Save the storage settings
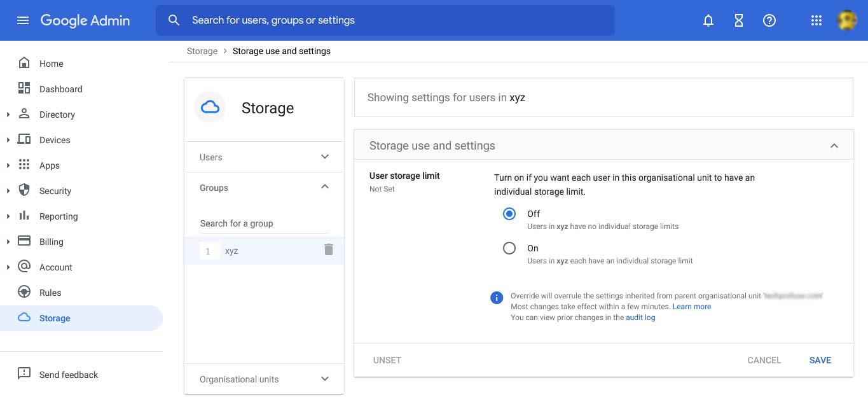 (820, 360)
